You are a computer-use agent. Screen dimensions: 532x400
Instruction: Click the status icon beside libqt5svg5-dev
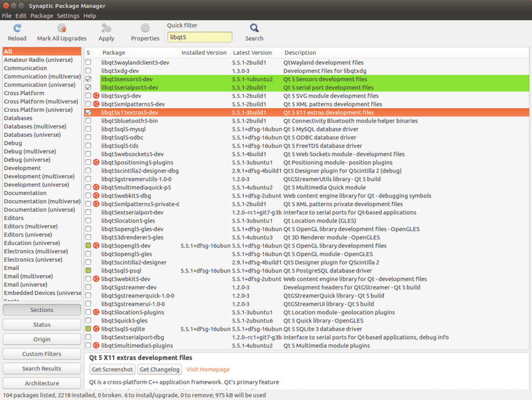pyautogui.click(x=97, y=96)
